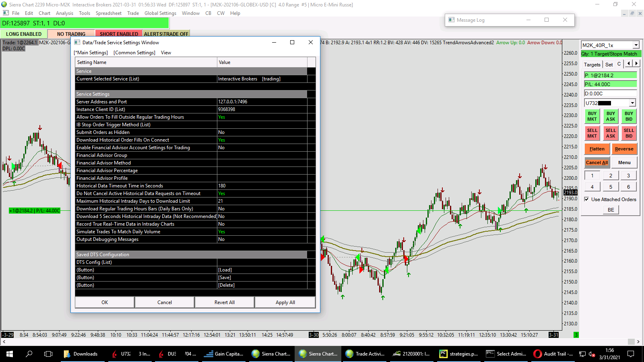Open strategies PyCharm taskbar item
This screenshot has height=362, width=644.
pos(459,354)
